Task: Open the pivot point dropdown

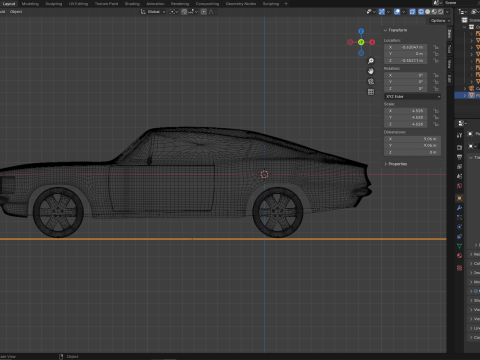Action: click(x=174, y=12)
